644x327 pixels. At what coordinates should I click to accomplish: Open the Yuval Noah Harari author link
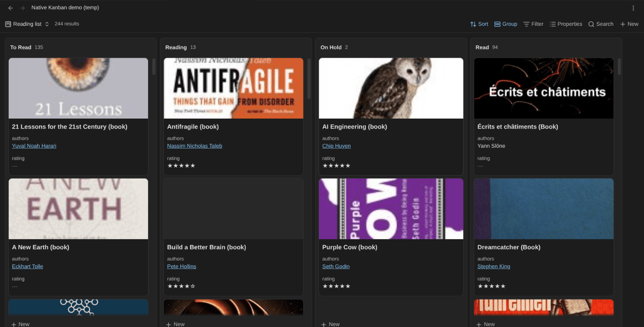[x=34, y=146]
